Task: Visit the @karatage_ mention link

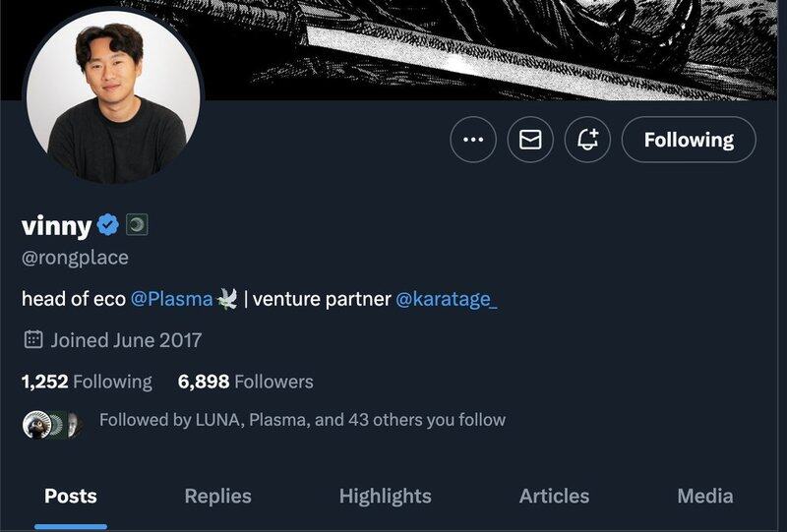Action: tap(446, 299)
